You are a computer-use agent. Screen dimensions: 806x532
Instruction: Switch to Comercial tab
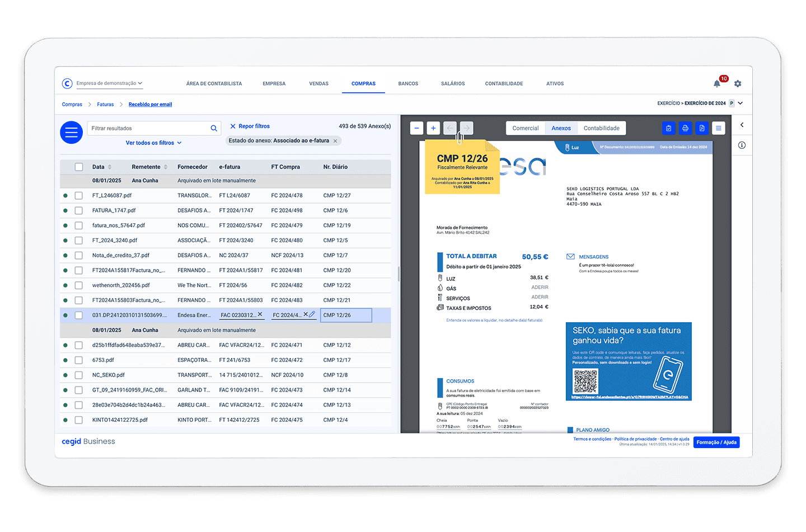[x=525, y=128]
